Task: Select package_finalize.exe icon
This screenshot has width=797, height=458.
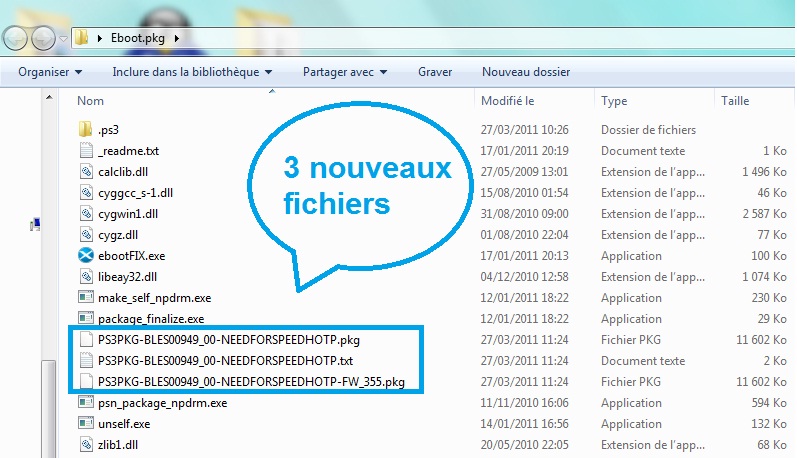Action: [x=86, y=318]
